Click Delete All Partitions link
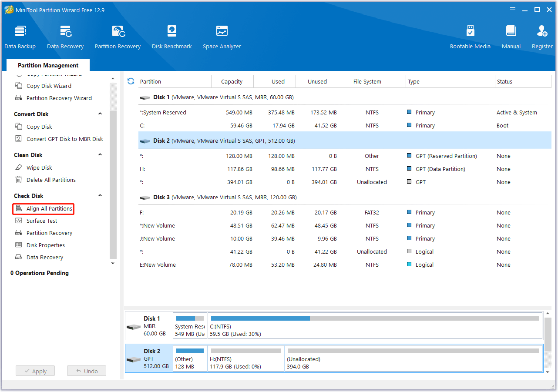558x392 pixels. tap(51, 180)
